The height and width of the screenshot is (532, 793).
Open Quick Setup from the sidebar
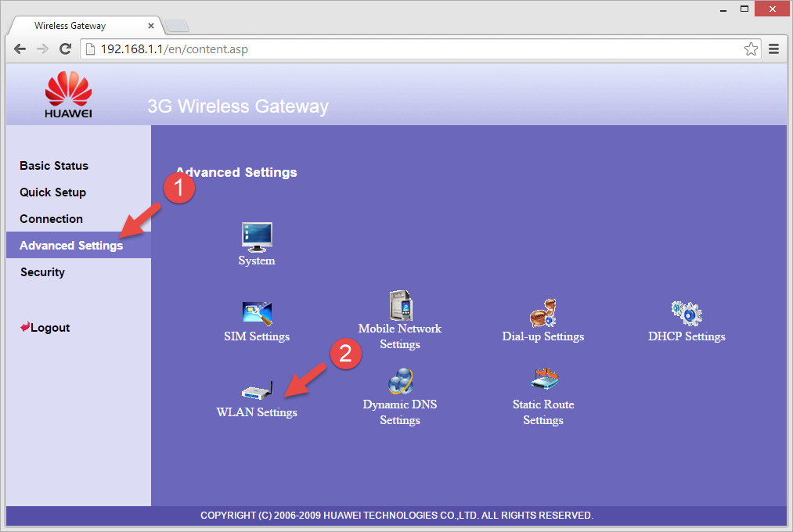[x=53, y=192]
